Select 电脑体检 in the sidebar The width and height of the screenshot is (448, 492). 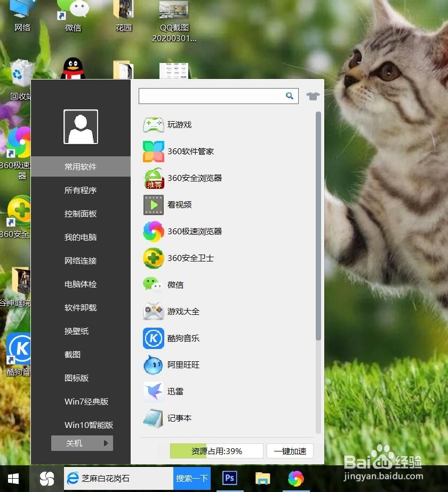pyautogui.click(x=81, y=284)
